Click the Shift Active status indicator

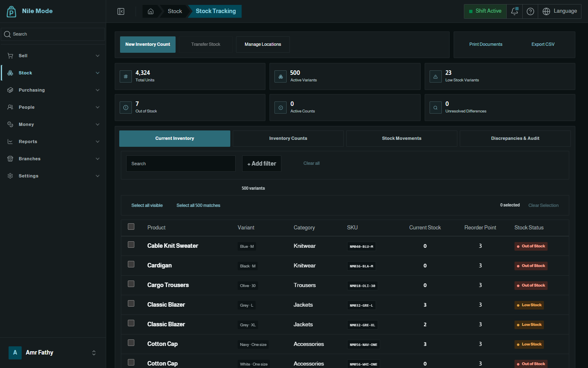485,11
